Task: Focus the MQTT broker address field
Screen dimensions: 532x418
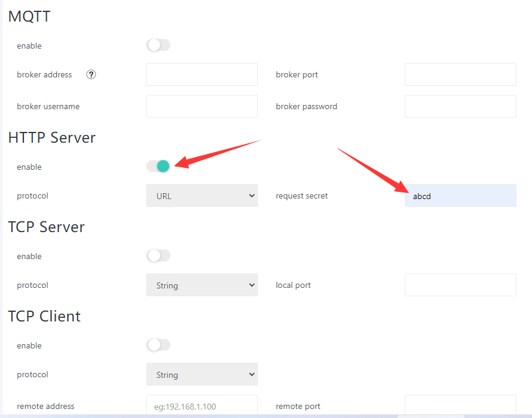Action: click(202, 75)
